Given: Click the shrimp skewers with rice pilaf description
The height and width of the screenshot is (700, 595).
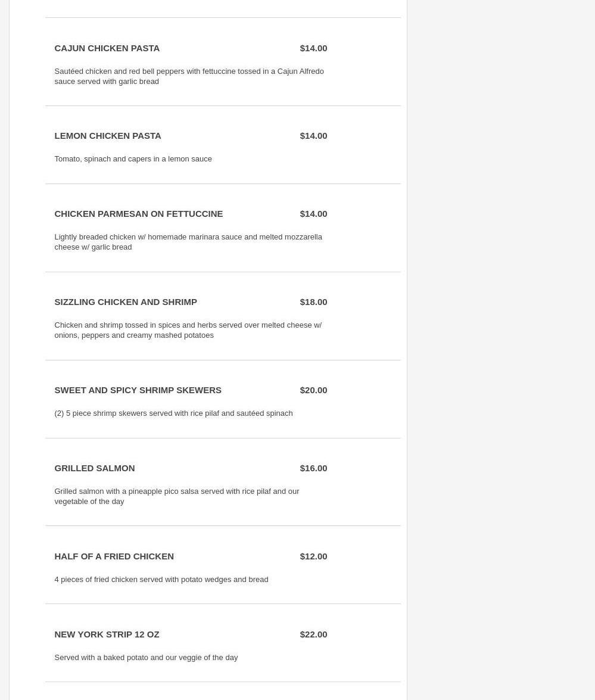Looking at the screenshot, I should 173,413.
